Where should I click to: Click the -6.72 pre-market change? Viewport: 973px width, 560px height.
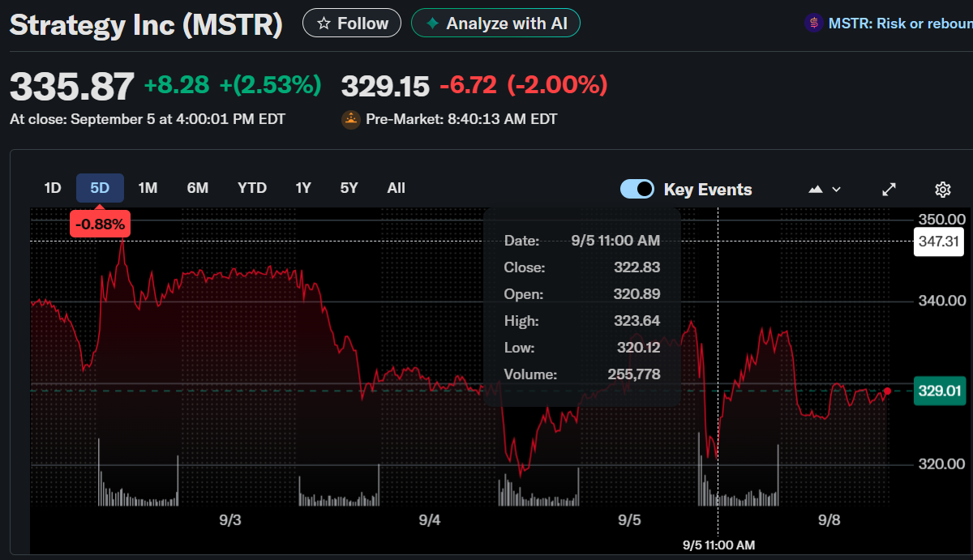[468, 84]
